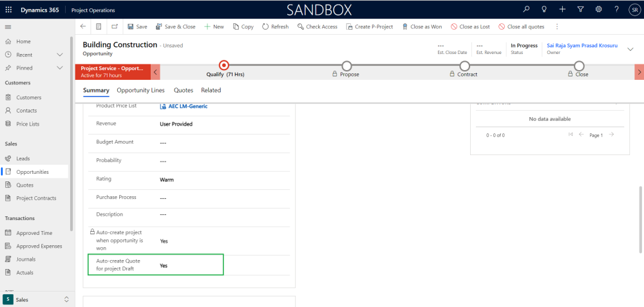Expand the Pinned section in sidebar
644x307 pixels.
click(x=59, y=68)
